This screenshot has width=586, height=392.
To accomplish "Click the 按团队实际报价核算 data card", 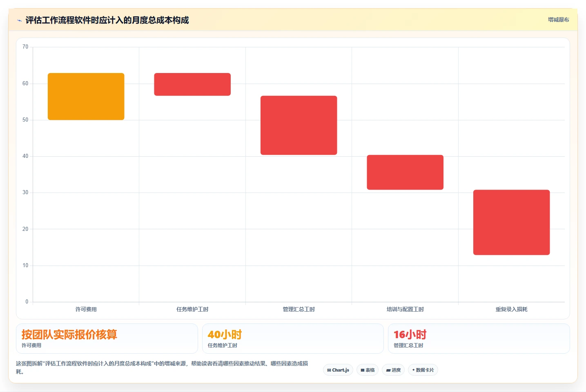I will pyautogui.click(x=107, y=339).
